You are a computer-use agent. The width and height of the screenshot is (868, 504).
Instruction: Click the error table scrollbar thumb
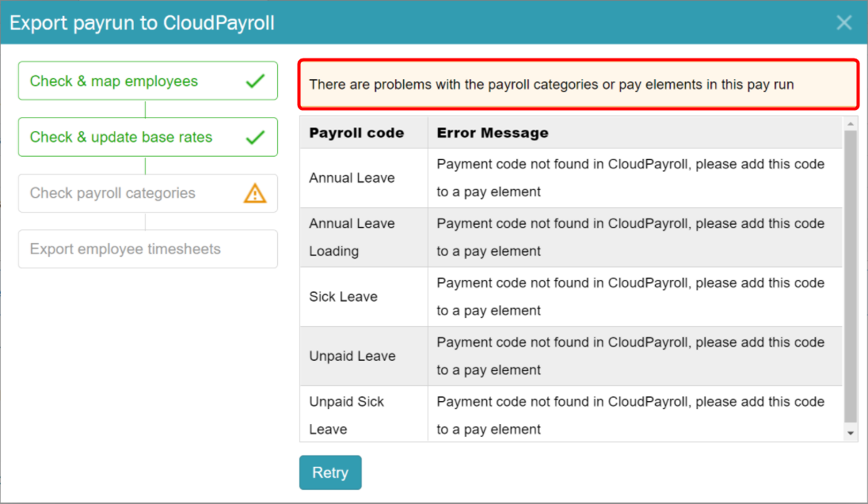(x=851, y=276)
